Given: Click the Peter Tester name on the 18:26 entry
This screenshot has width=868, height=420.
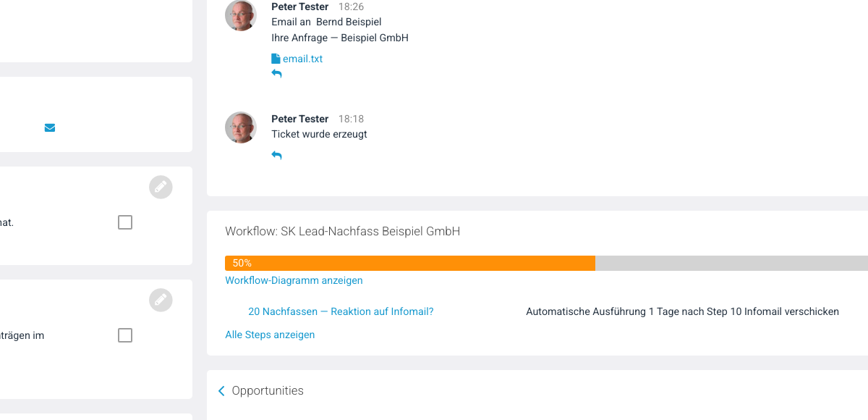Looking at the screenshot, I should 299,7.
